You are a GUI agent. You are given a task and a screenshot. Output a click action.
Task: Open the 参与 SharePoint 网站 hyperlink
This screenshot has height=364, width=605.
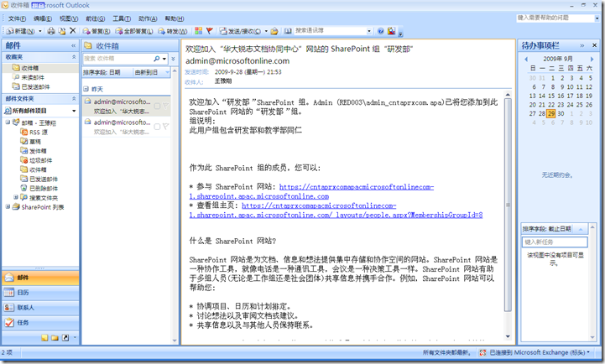pyautogui.click(x=311, y=191)
